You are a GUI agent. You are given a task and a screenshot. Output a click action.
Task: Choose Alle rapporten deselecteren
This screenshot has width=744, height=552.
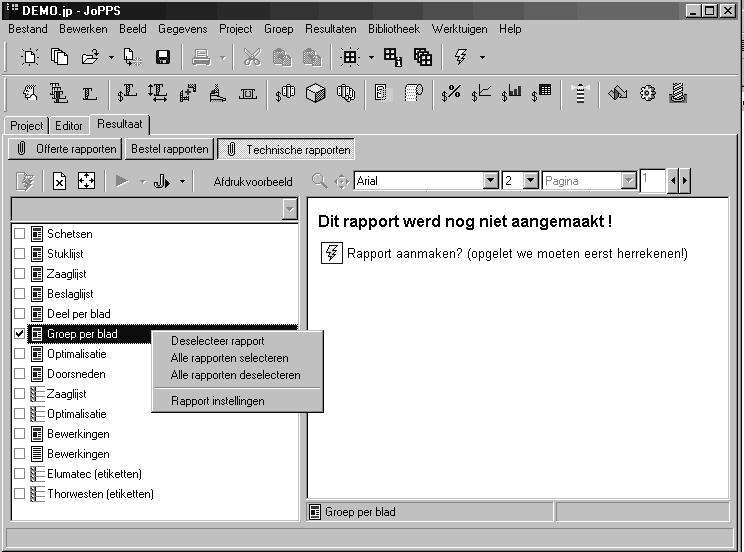coord(235,375)
